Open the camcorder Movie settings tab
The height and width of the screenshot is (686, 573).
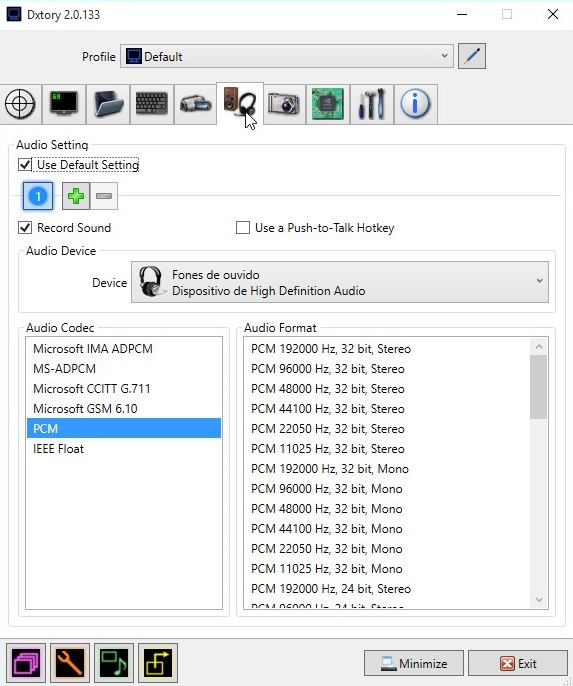(x=195, y=105)
